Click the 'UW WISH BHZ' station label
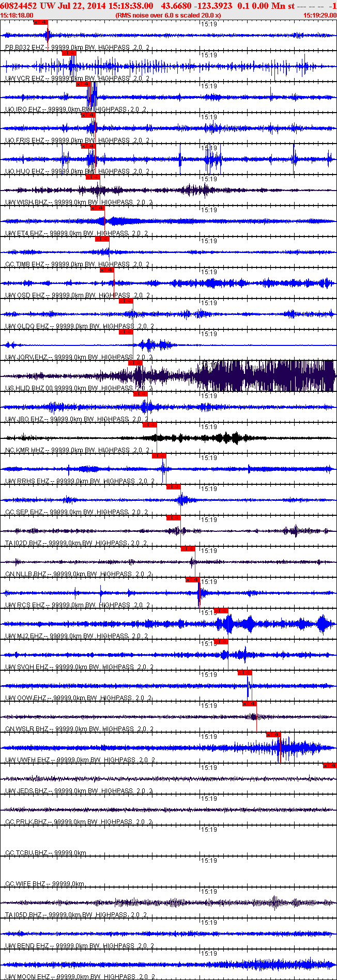Viewport: 337px width, 980px height. [x=26, y=202]
